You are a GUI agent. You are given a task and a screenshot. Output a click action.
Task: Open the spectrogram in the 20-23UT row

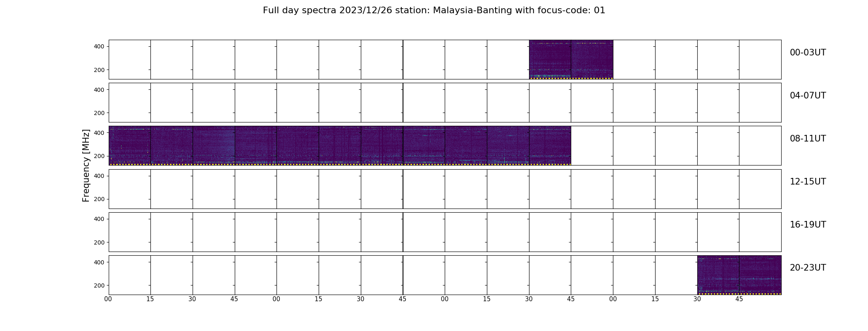[x=739, y=275]
